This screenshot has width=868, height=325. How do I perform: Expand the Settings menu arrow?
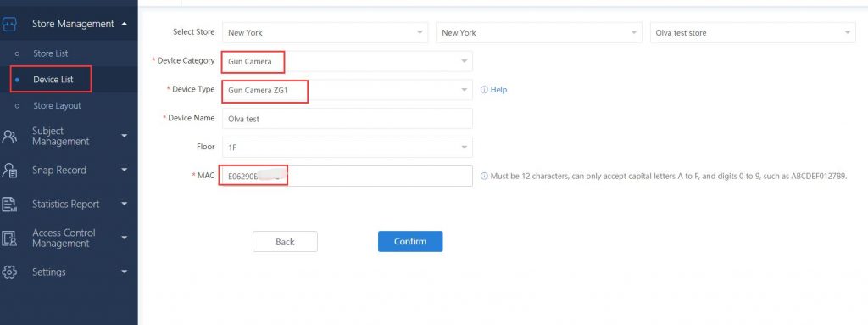coord(124,272)
